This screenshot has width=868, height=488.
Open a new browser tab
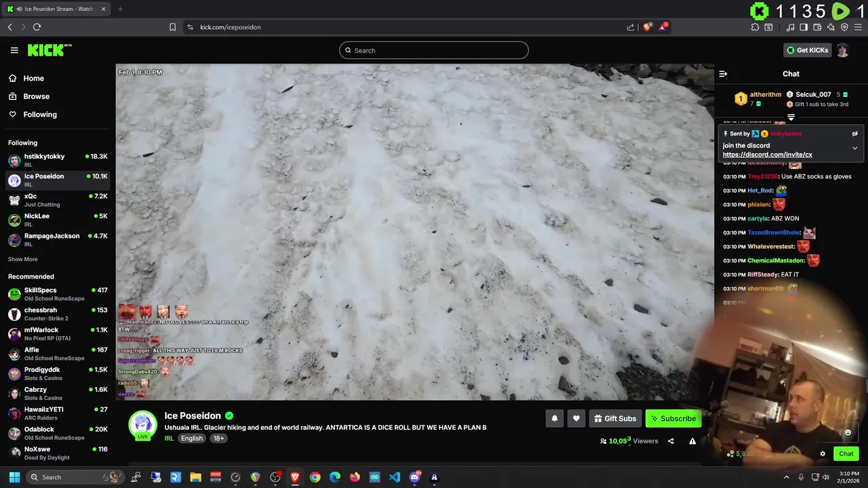pyautogui.click(x=120, y=9)
